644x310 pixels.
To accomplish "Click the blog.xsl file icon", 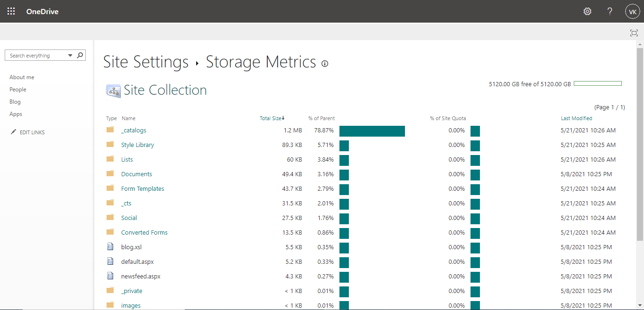I will coord(110,247).
